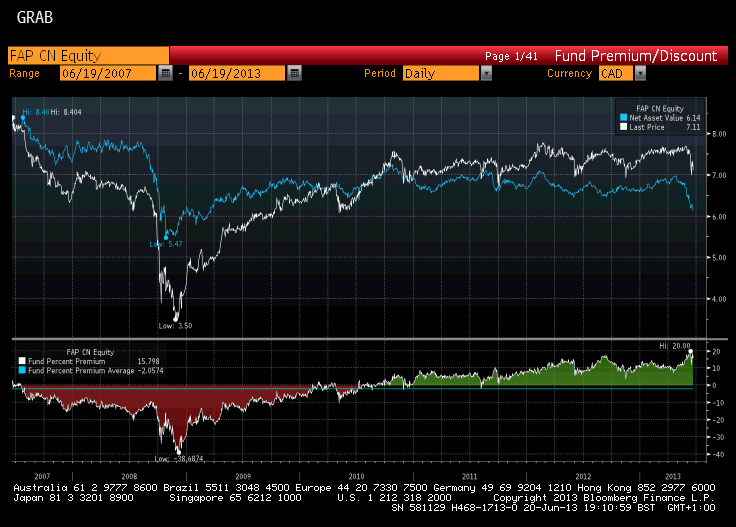
Task: Select the Daily period combo box
Action: pyautogui.click(x=441, y=73)
